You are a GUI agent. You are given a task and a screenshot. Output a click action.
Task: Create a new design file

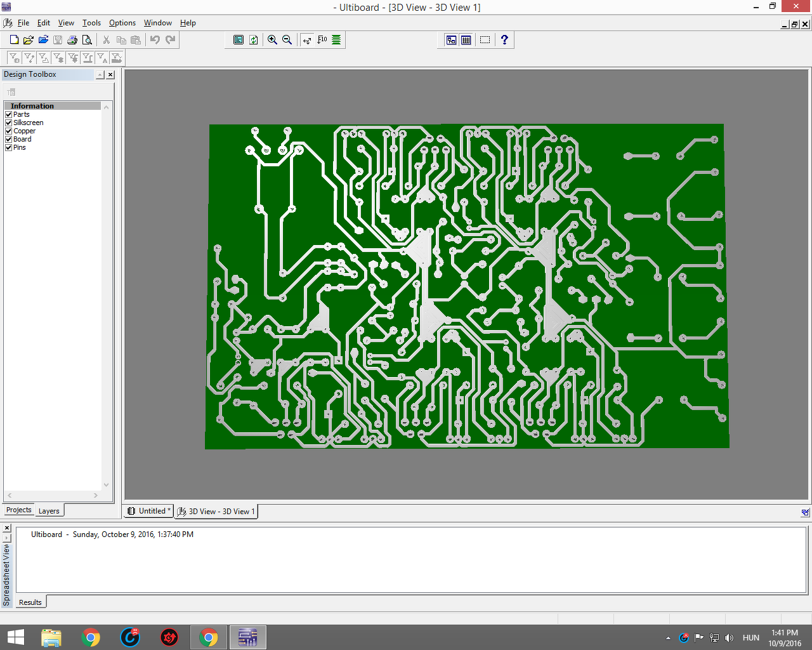tap(14, 40)
